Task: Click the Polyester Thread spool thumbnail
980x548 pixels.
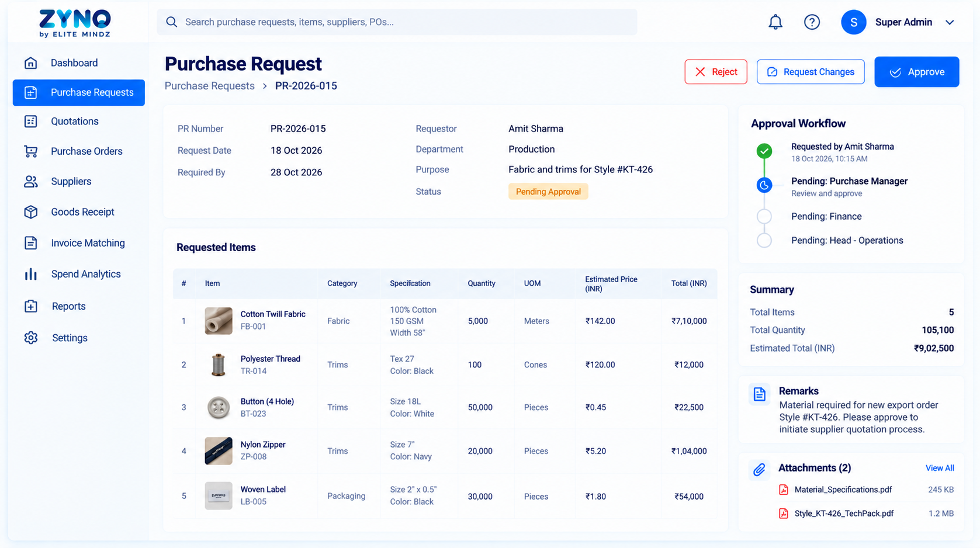Action: 219,365
